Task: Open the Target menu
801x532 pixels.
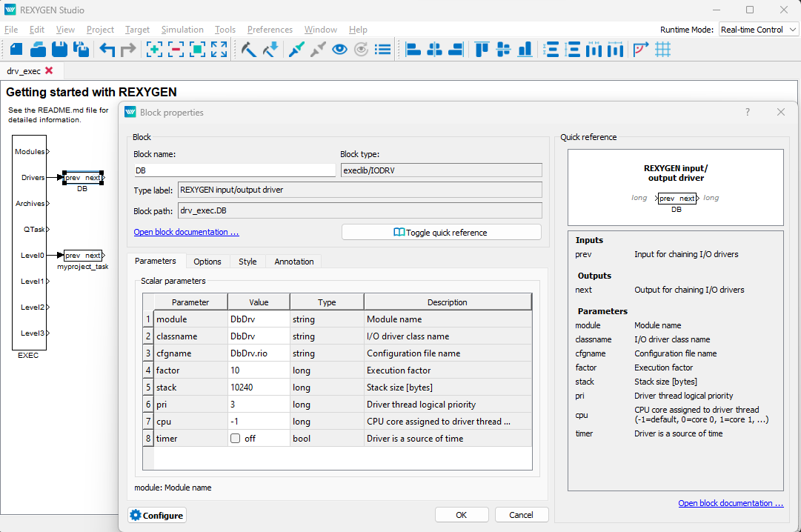Action: (137, 30)
